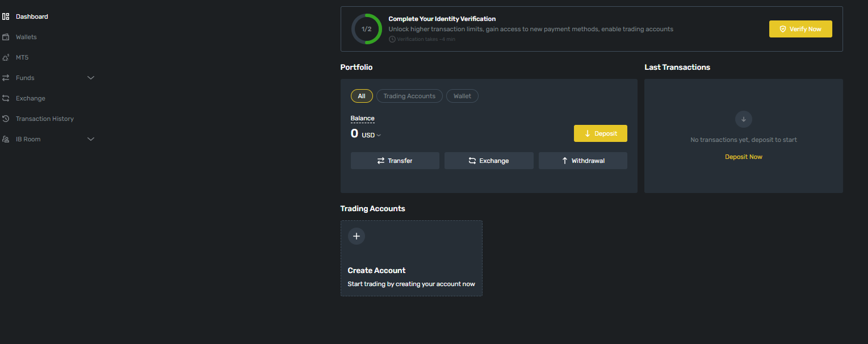Click the 'No transactions yet' message

pos(744,140)
